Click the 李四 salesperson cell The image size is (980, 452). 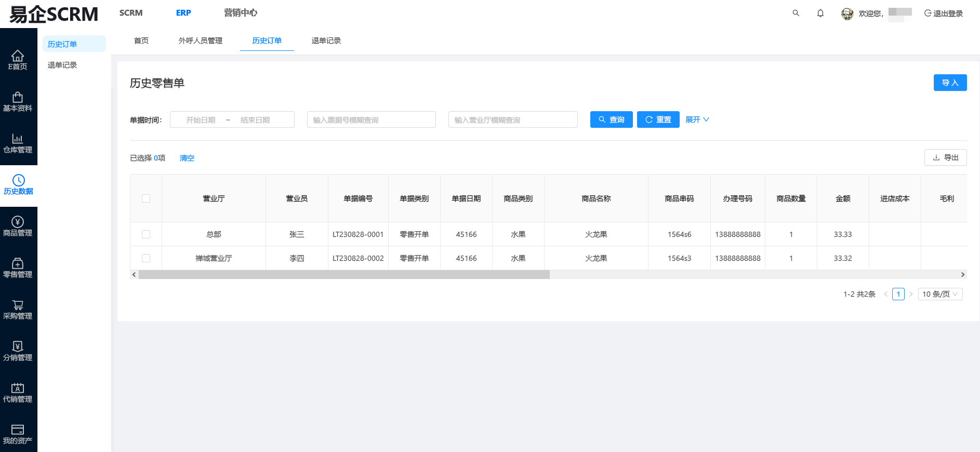[297, 258]
